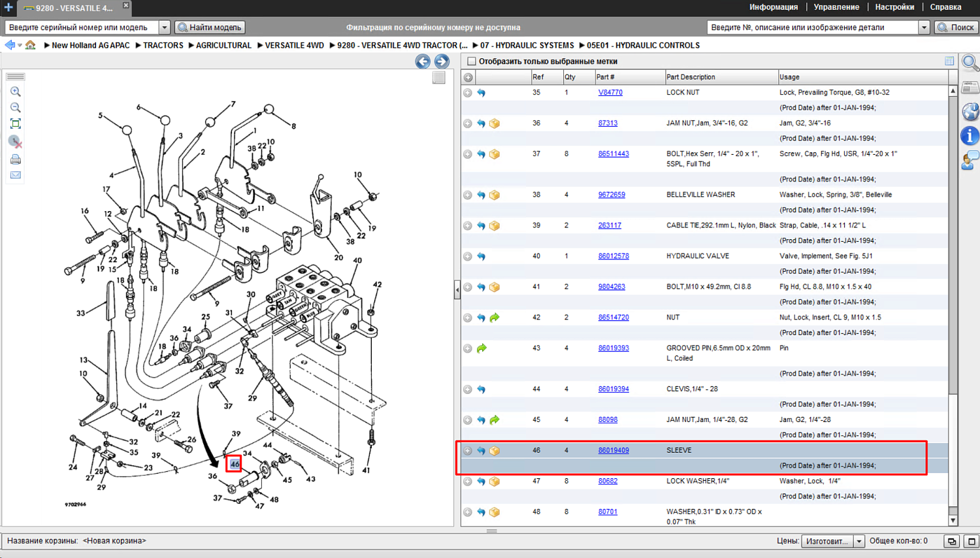Toggle the add circle for LOCK WASHER 80682
Viewport: 980px width, 558px height.
[468, 482]
